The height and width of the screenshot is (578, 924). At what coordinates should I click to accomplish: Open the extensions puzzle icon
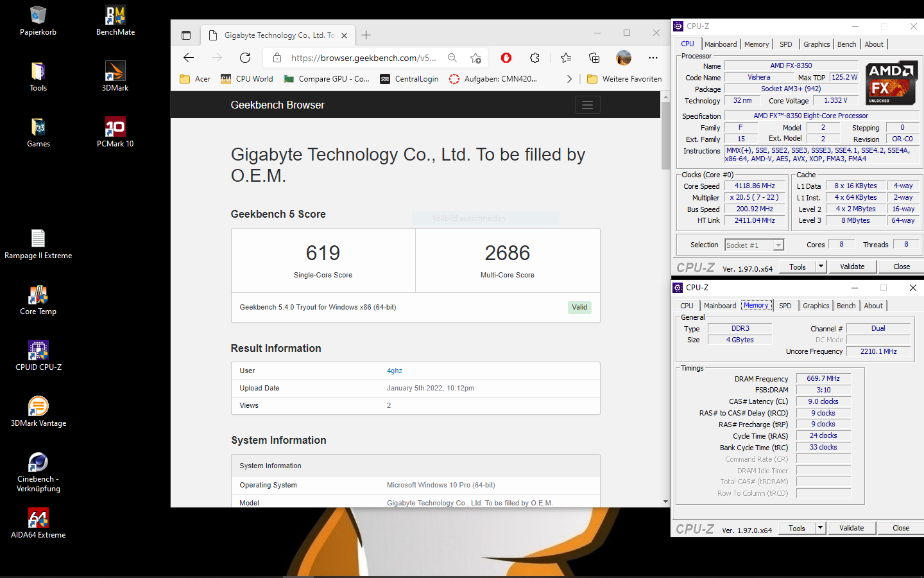point(535,58)
